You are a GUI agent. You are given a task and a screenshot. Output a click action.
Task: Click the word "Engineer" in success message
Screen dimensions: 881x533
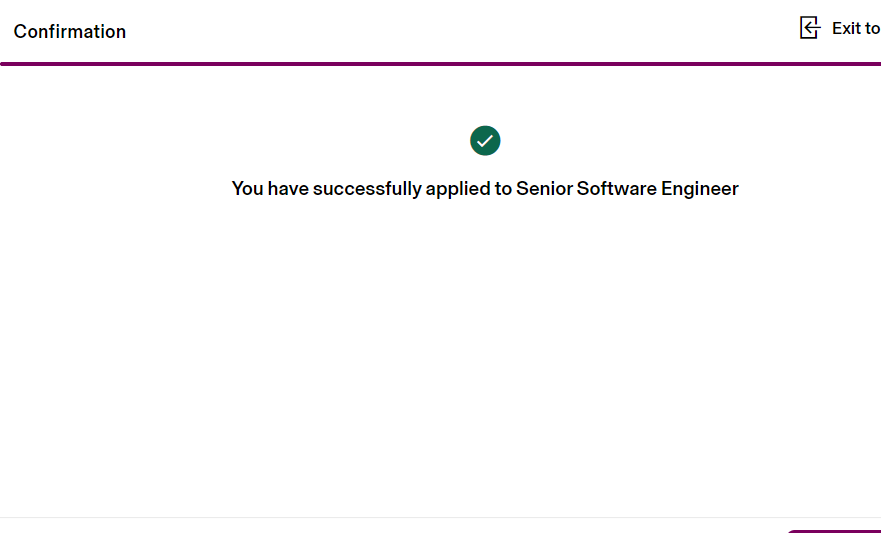pos(700,188)
